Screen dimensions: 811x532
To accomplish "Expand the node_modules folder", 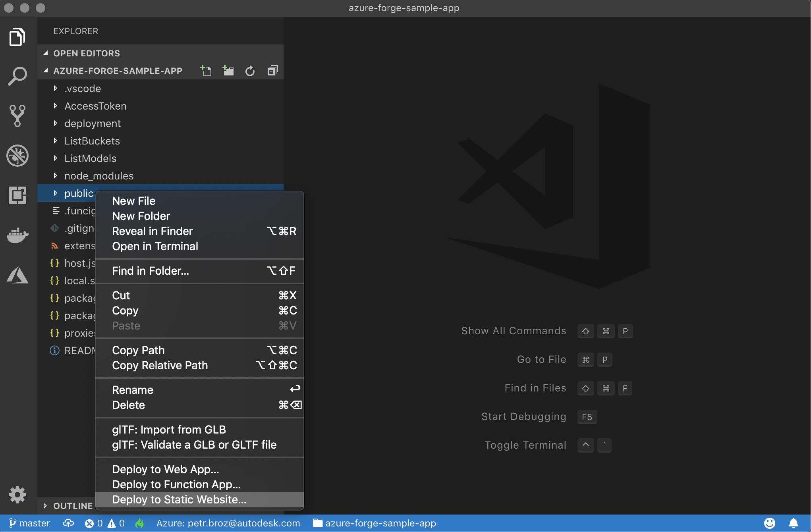I will (160, 176).
